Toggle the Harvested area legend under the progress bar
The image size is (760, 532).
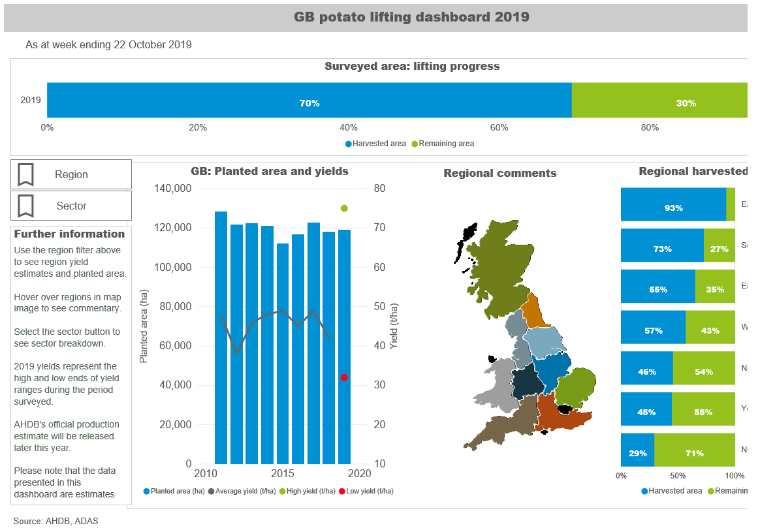(x=348, y=144)
